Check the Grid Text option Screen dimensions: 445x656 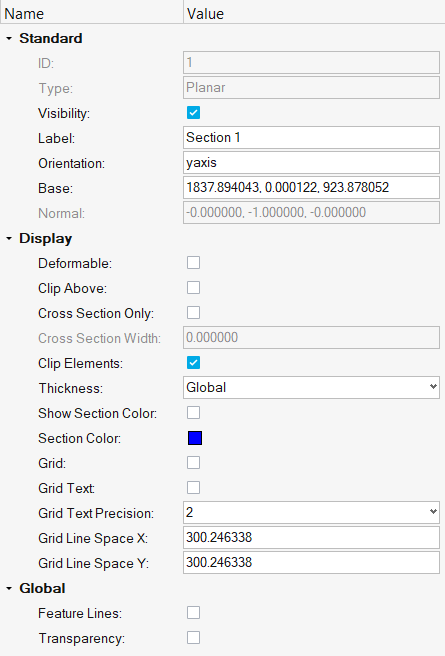pyautogui.click(x=193, y=487)
